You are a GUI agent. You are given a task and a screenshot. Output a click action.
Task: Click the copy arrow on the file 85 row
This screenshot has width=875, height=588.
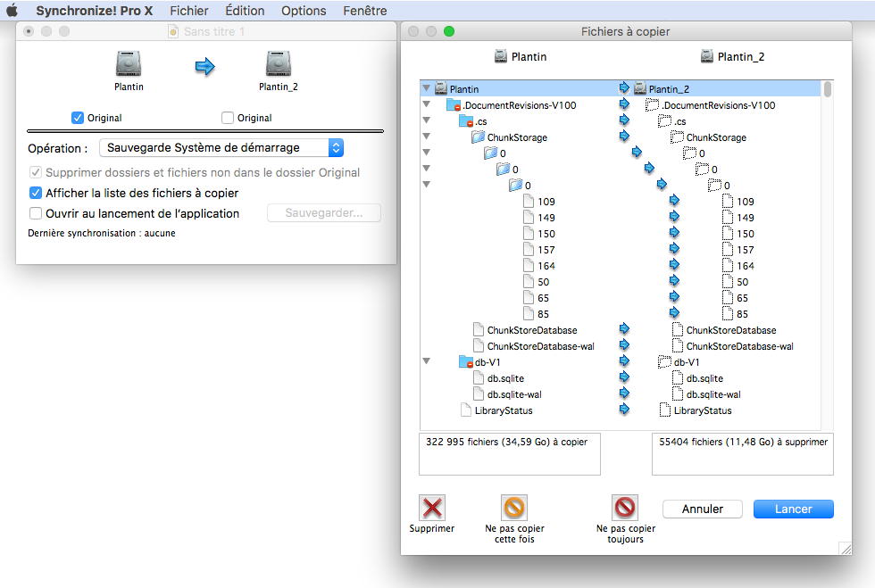(675, 313)
